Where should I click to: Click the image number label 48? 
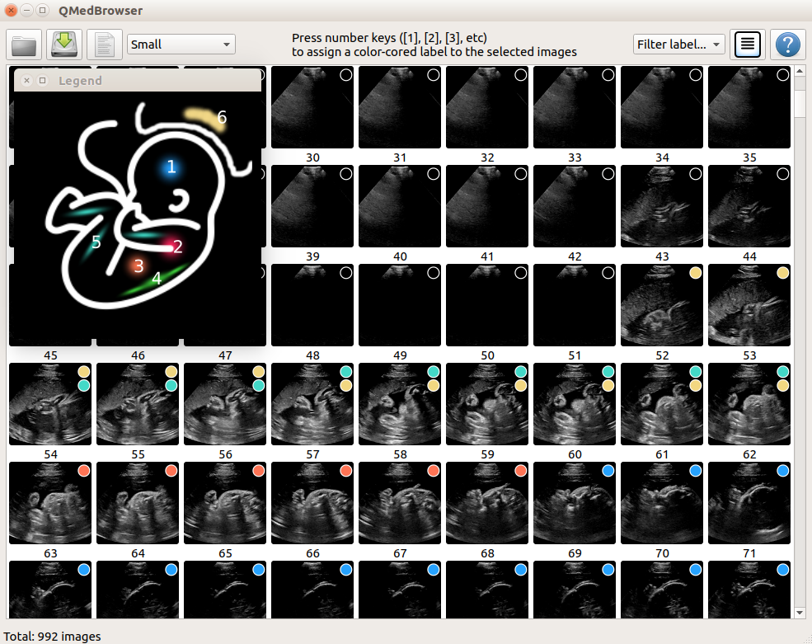312,355
